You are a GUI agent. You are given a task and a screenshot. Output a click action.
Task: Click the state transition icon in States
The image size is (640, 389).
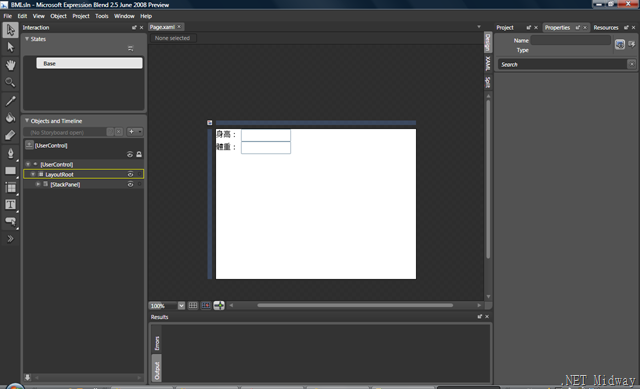click(x=131, y=49)
